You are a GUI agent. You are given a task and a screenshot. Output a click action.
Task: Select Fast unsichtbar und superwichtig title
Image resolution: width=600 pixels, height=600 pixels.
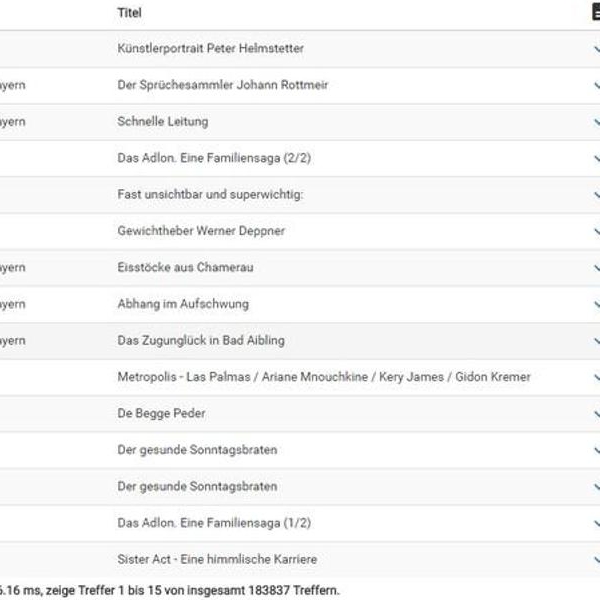[210, 194]
